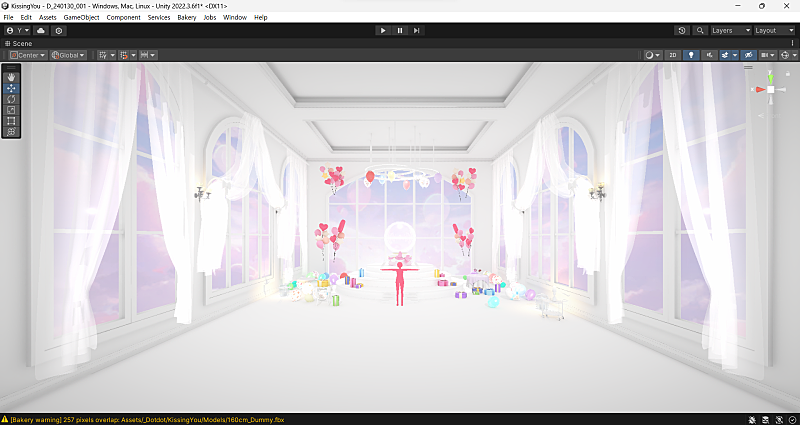Viewport: 800px width, 425px height.
Task: Select the Rect transform tool
Action: coord(11,121)
